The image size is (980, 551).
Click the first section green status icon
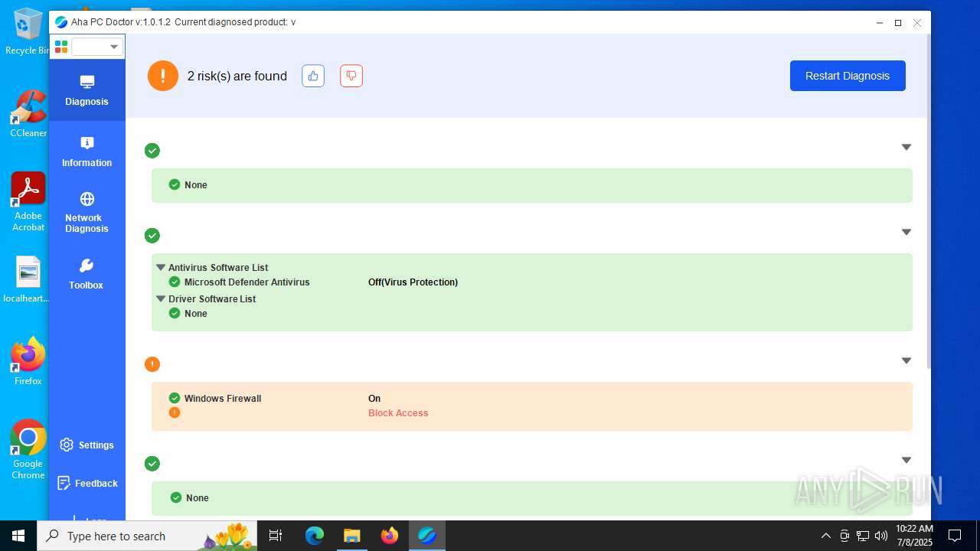(x=152, y=151)
